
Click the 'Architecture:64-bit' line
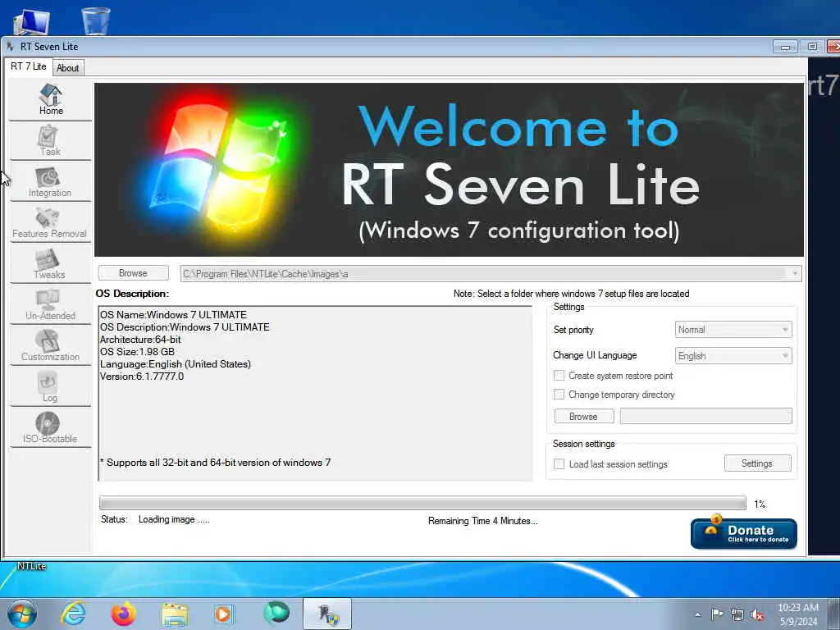coord(140,340)
